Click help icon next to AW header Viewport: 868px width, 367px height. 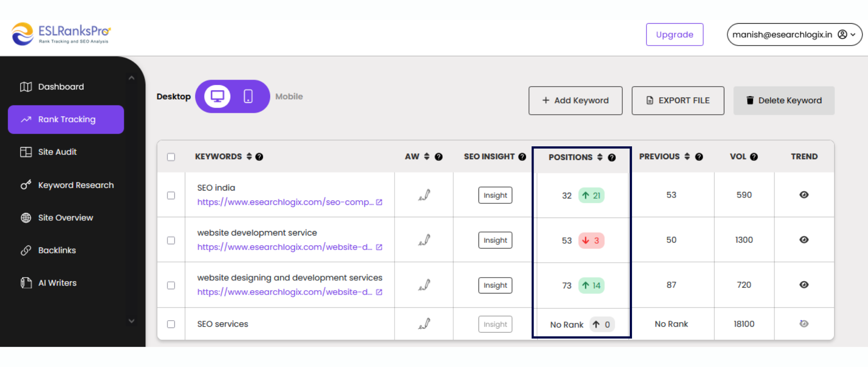439,157
